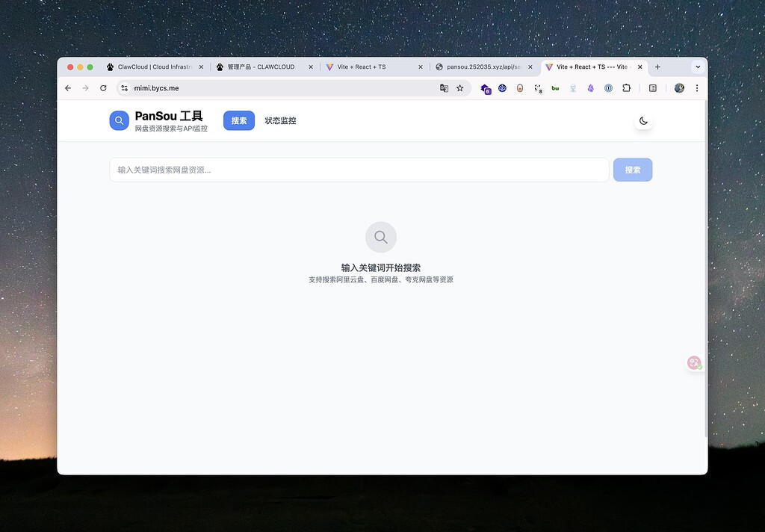The height and width of the screenshot is (532, 765).
Task: Open the purple extension with badge 6
Action: coord(486,88)
